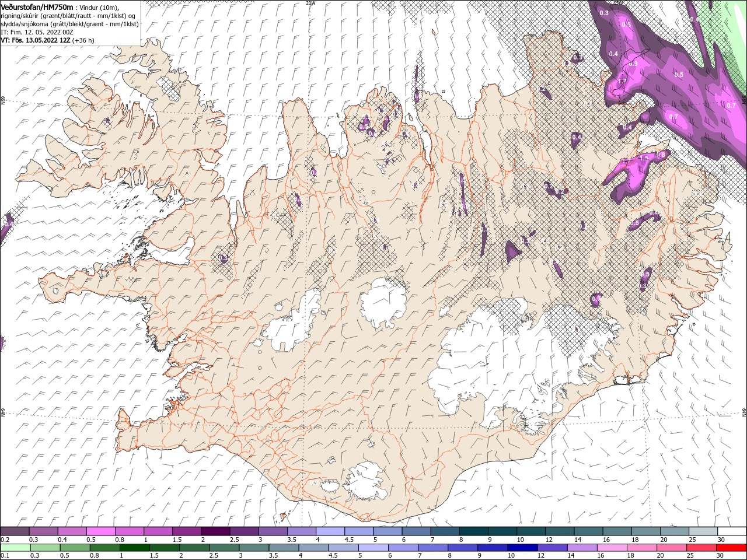747x560 pixels.
Task: Pick the white swatch right of 30 in top row
Action: click(731, 531)
